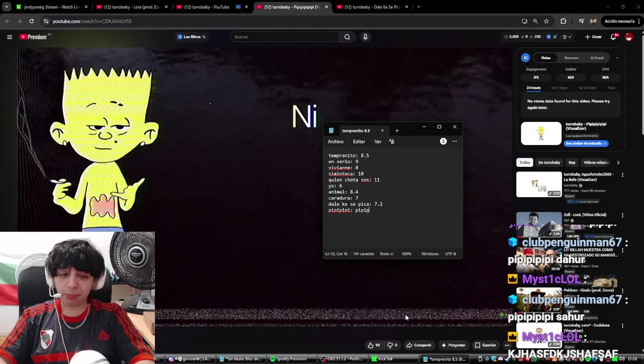
Task: Add a new tab in Notepad
Action: tap(397, 131)
